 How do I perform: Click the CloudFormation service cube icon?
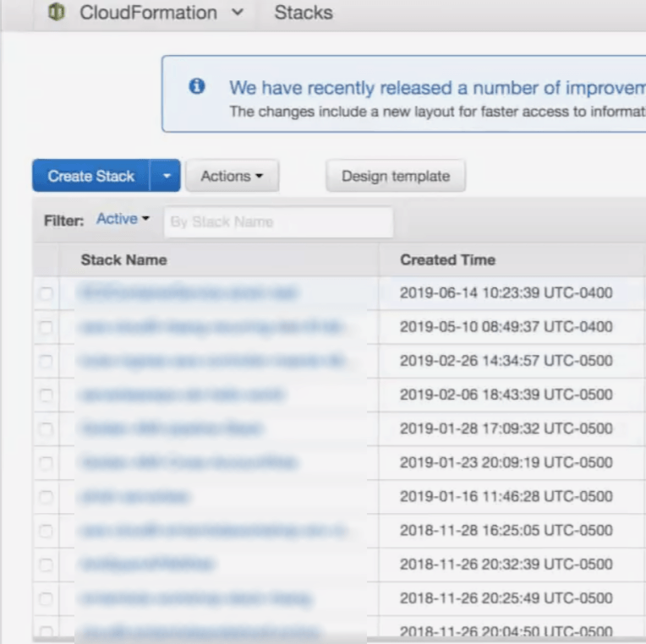coord(57,13)
